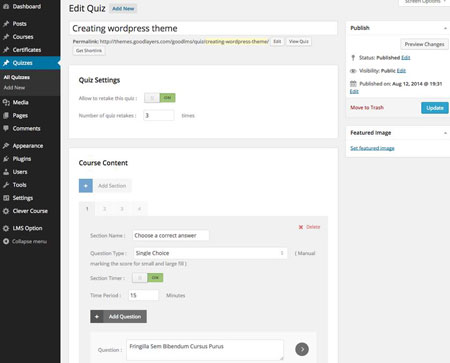
Task: Switch to section tab 3
Action: click(x=122, y=209)
